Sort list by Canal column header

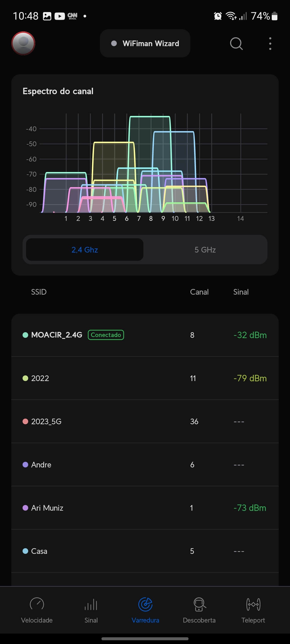click(x=199, y=292)
